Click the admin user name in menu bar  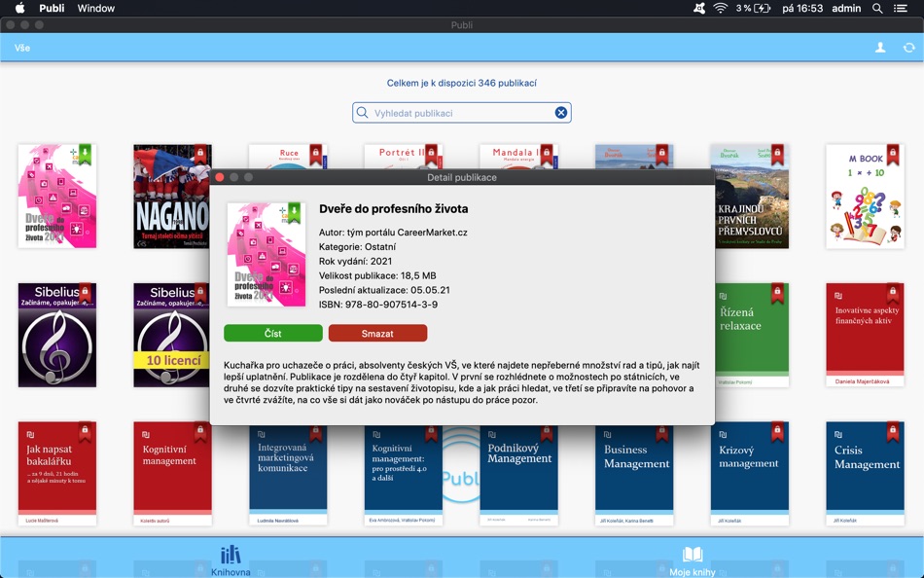[846, 8]
